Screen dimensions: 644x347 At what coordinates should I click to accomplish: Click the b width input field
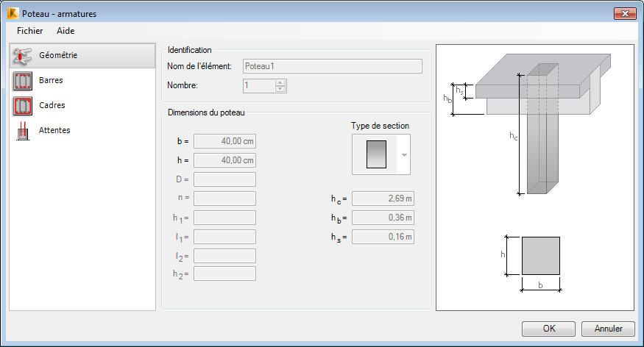(x=224, y=141)
